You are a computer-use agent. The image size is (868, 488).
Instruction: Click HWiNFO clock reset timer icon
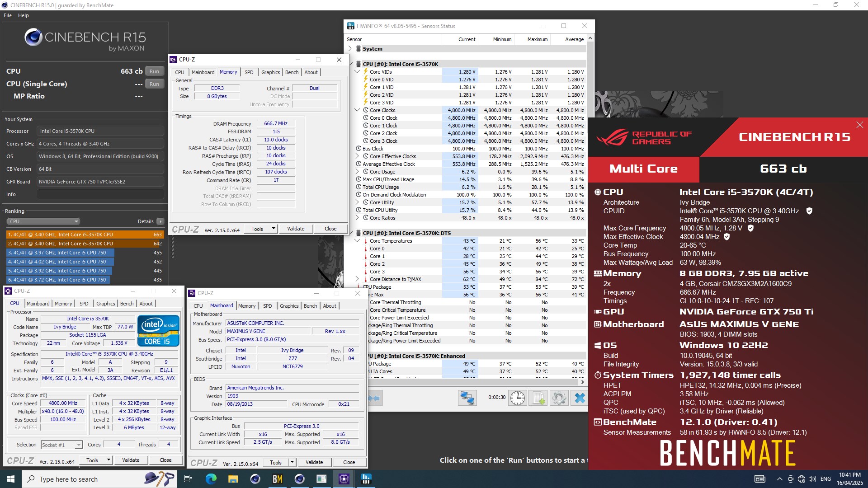click(518, 398)
